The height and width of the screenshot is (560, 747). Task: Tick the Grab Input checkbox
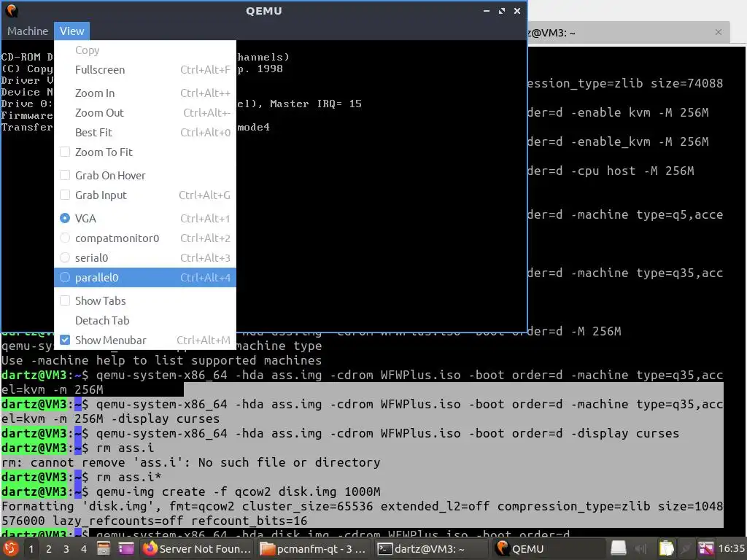pyautogui.click(x=65, y=195)
